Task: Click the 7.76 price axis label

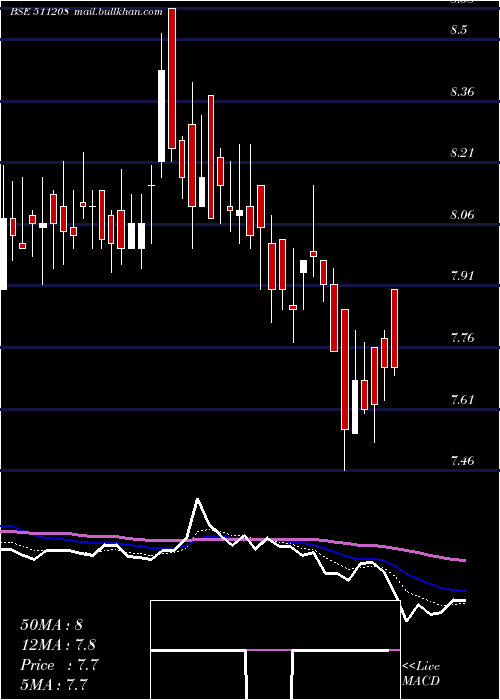Action: click(462, 338)
